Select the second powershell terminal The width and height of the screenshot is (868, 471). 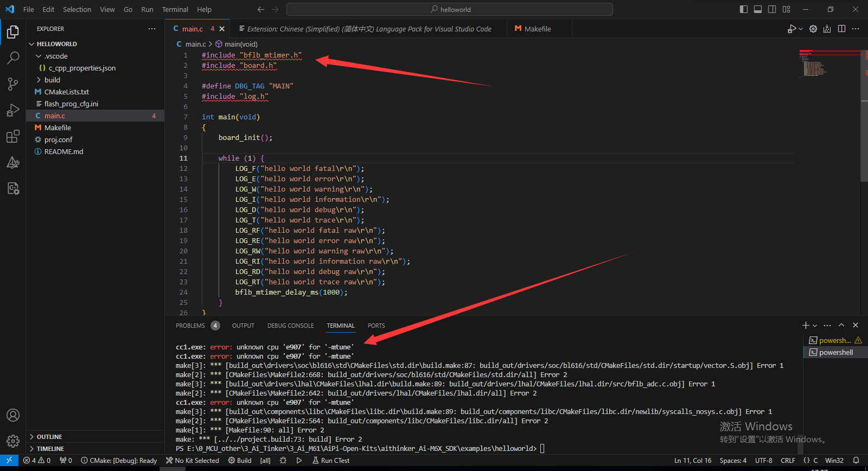(835, 352)
